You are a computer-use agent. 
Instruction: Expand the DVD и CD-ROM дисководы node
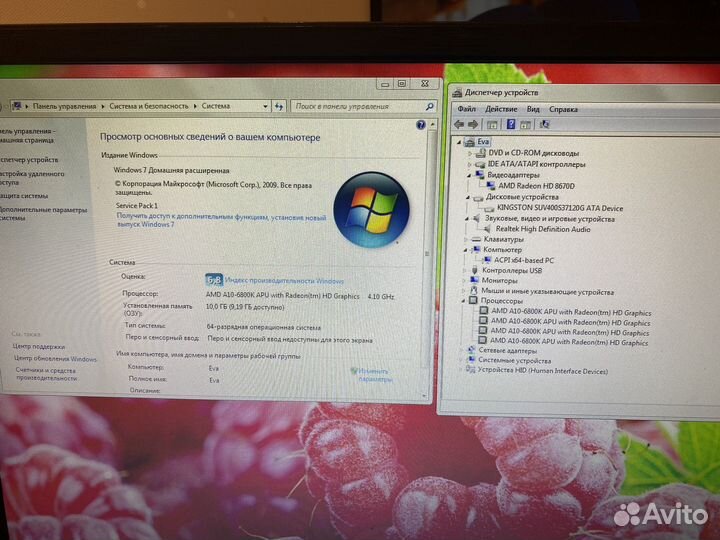click(472, 153)
